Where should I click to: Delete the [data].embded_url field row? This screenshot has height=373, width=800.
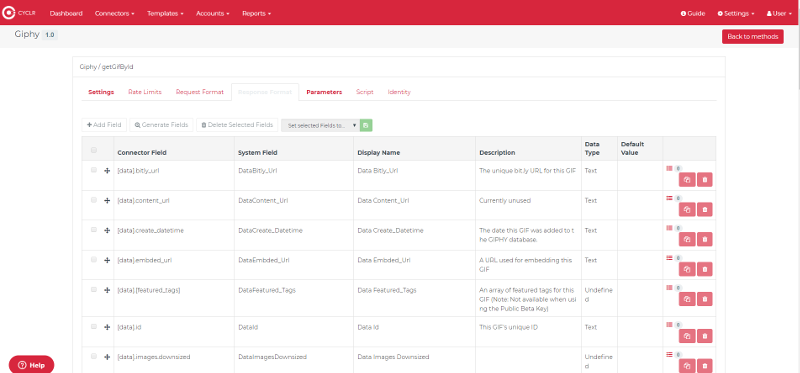(705, 269)
